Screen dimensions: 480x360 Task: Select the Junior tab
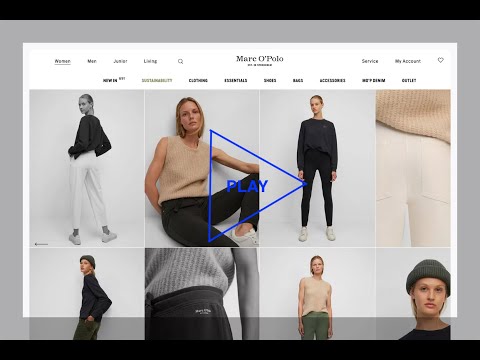click(x=120, y=61)
